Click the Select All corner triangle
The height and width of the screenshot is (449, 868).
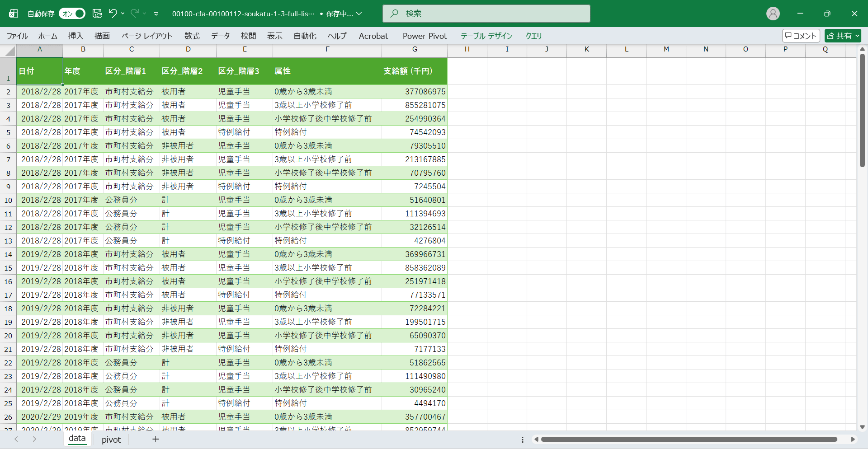10,51
